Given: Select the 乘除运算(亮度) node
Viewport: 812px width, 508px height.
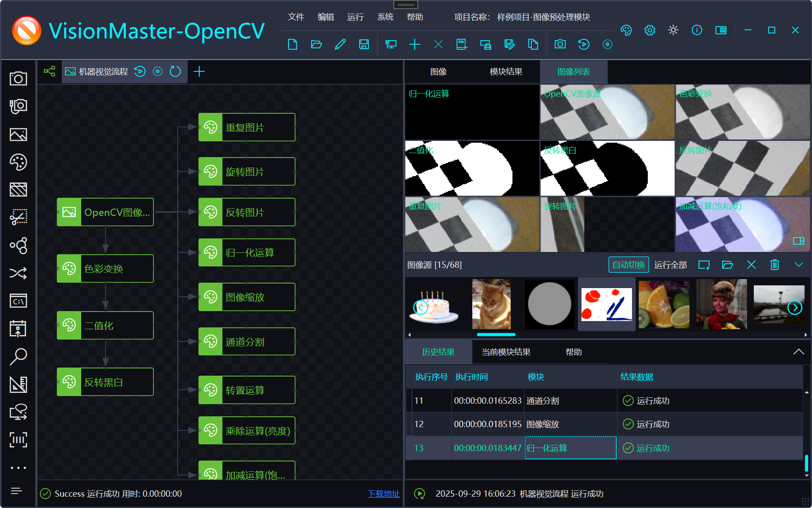Looking at the screenshot, I should coord(247,431).
